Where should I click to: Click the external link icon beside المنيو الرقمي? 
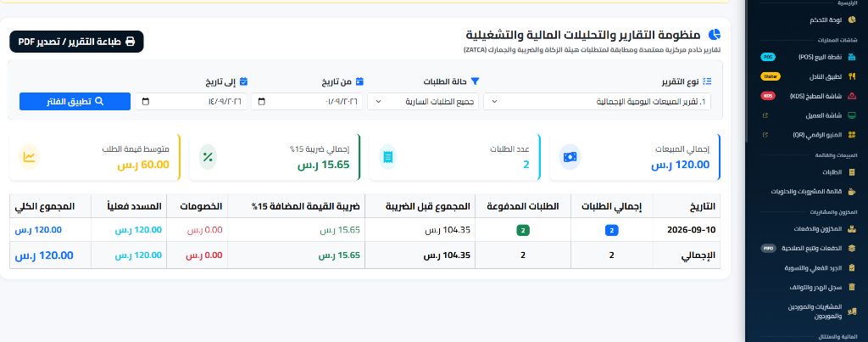point(765,135)
